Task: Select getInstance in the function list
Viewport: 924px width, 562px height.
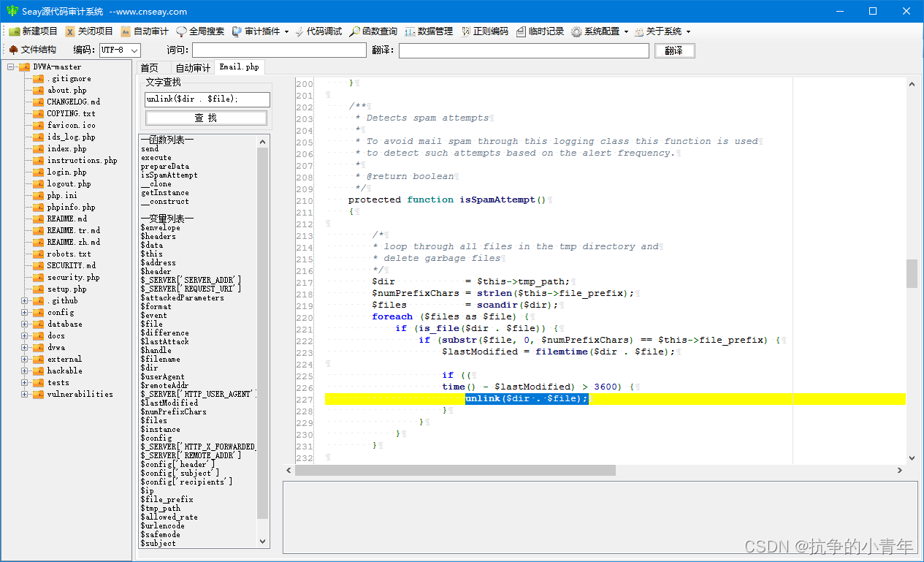Action: point(165,193)
